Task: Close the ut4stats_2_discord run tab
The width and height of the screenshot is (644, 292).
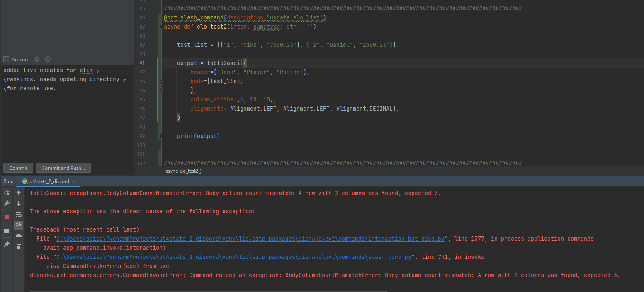Action: pos(74,181)
